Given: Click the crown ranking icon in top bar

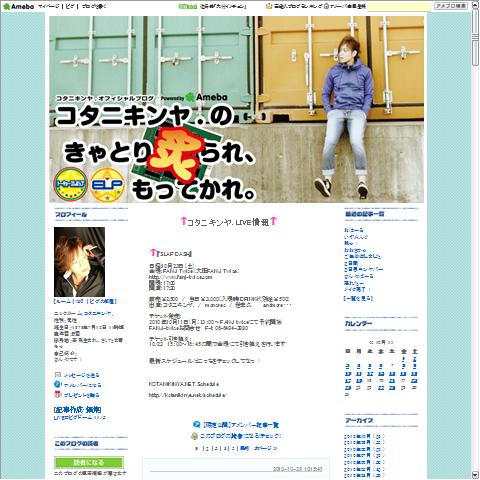Looking at the screenshot, I should tap(269, 6).
